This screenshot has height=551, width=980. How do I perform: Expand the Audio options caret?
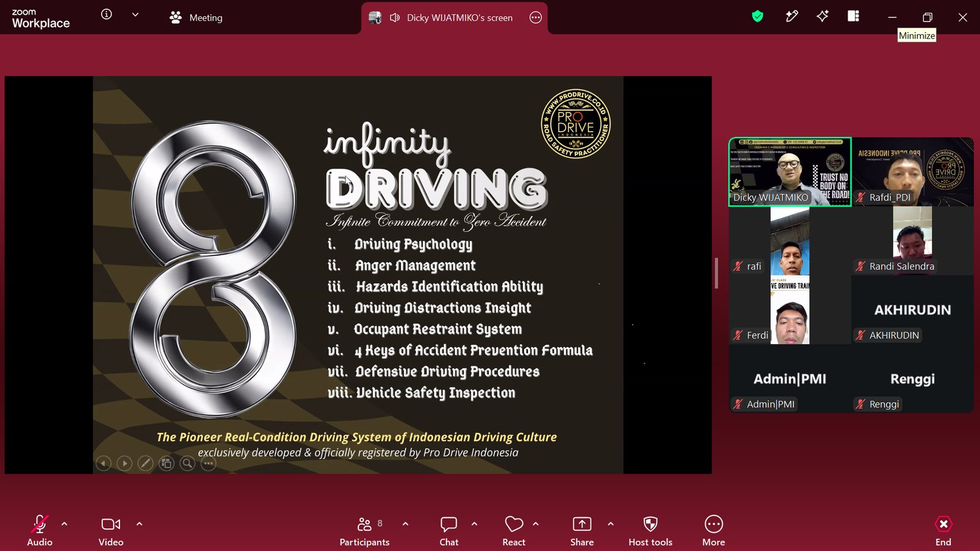pos(64,524)
